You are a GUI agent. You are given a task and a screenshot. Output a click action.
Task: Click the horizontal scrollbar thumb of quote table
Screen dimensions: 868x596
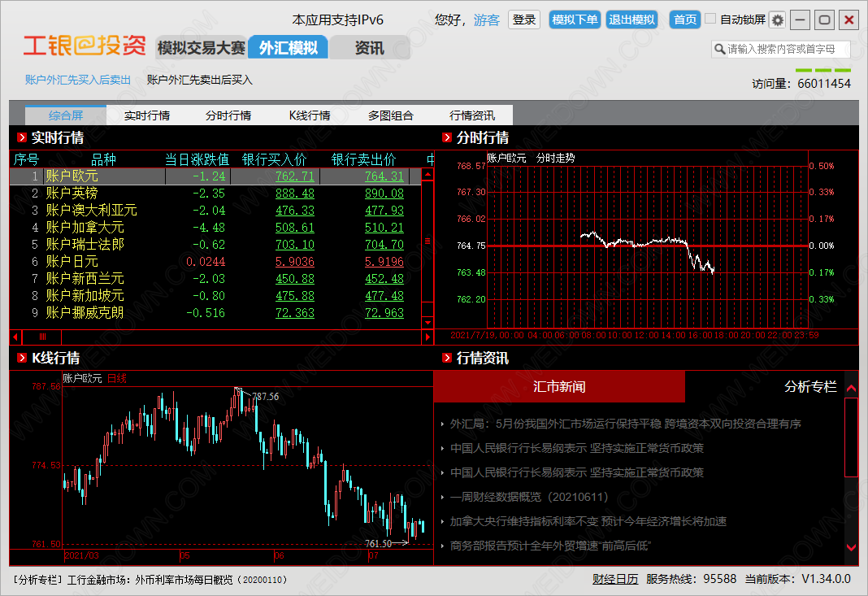(x=42, y=337)
